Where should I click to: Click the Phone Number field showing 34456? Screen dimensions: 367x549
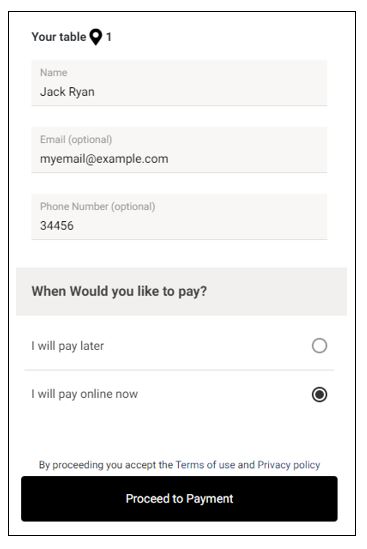[x=179, y=217]
